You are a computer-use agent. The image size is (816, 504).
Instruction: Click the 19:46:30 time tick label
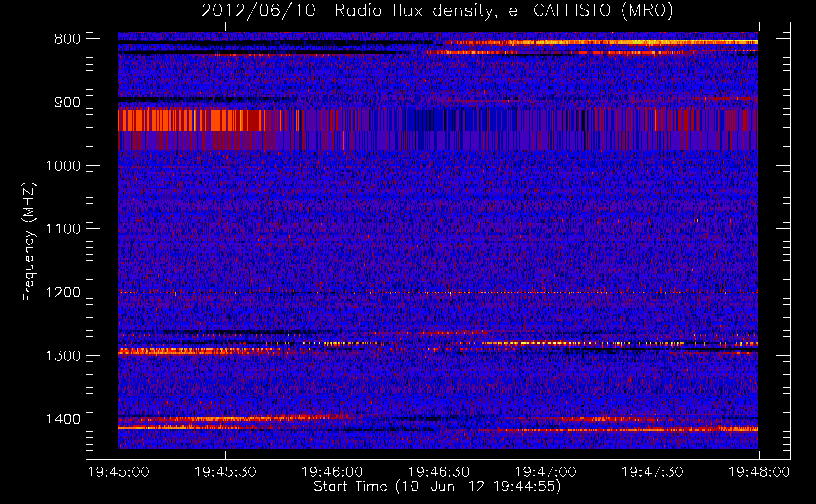point(439,472)
